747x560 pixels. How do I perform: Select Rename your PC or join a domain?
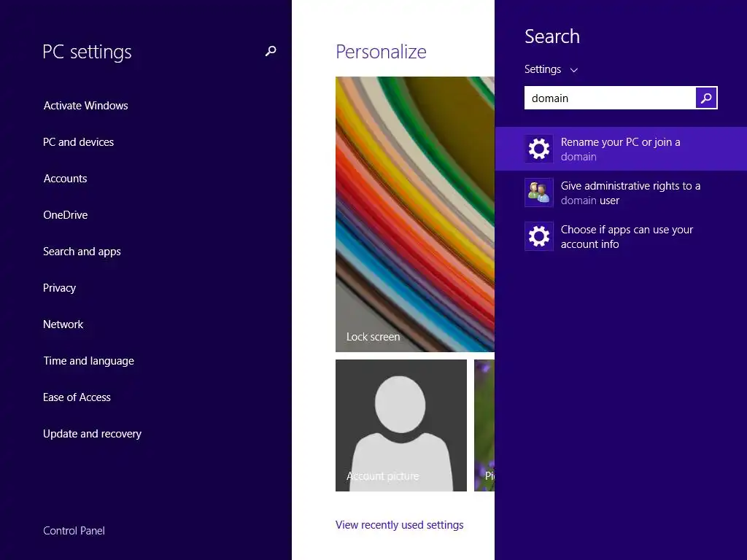[x=621, y=149]
